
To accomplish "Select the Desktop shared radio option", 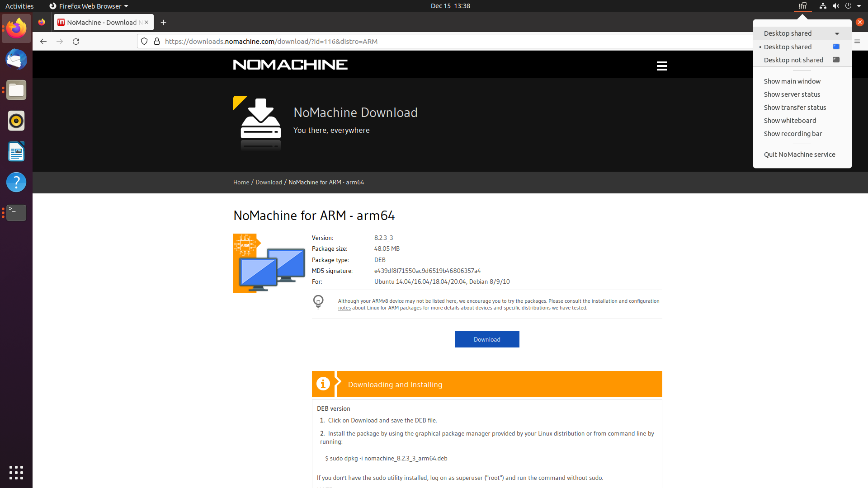I will click(x=802, y=47).
